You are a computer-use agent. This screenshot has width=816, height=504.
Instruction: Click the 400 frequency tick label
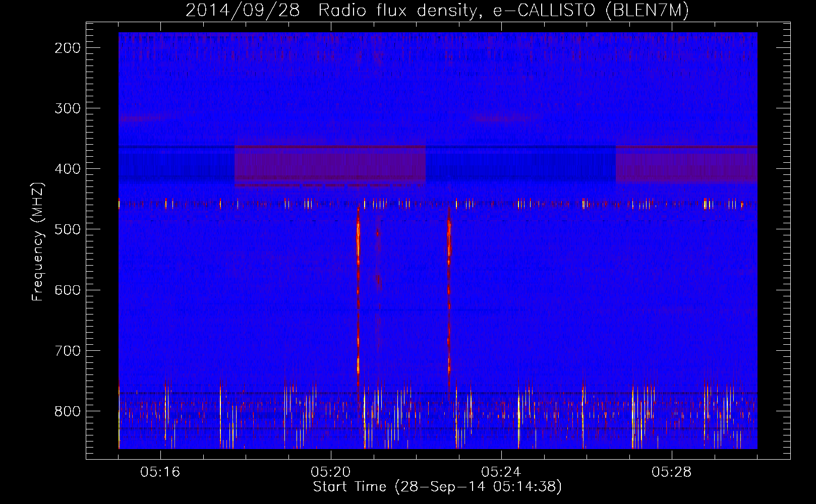click(68, 169)
